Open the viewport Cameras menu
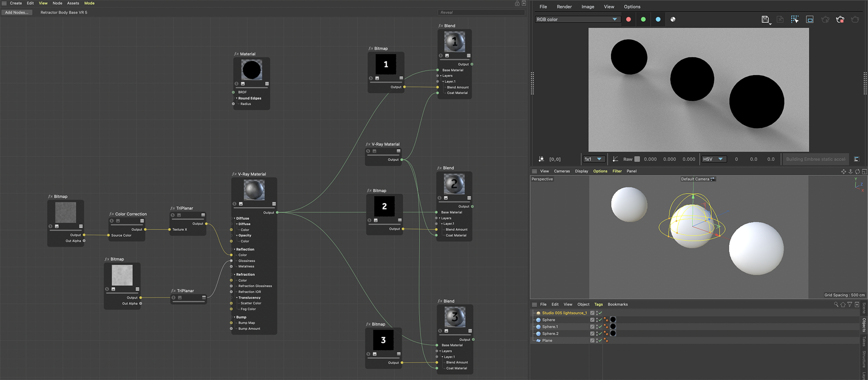 (x=562, y=171)
